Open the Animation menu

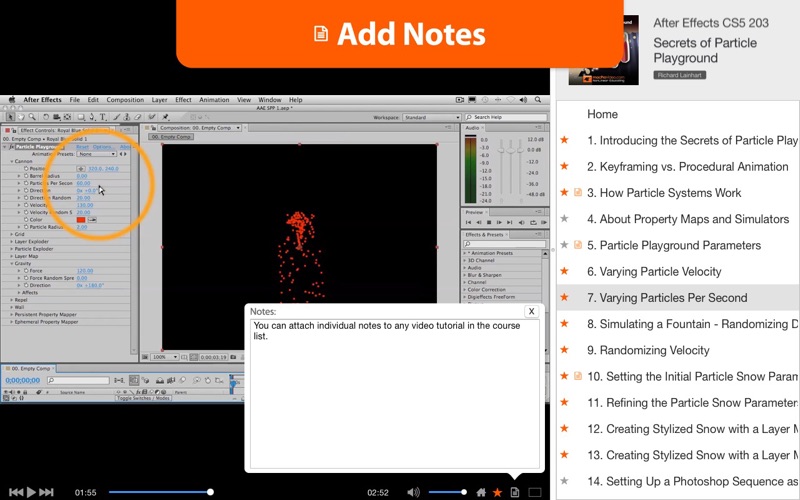(x=214, y=100)
